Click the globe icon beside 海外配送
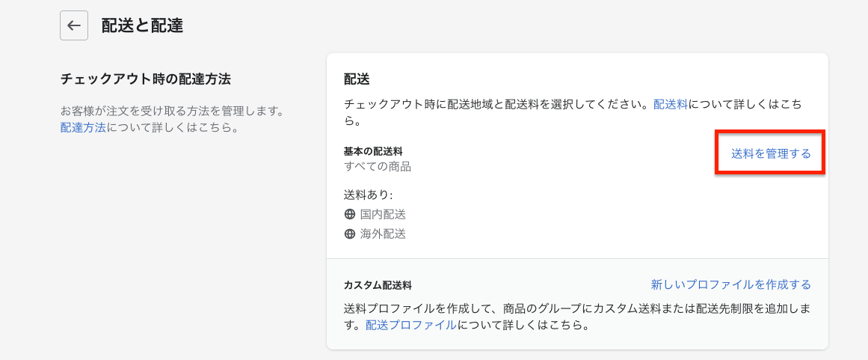Viewport: 868px width, 360px height. (x=349, y=234)
